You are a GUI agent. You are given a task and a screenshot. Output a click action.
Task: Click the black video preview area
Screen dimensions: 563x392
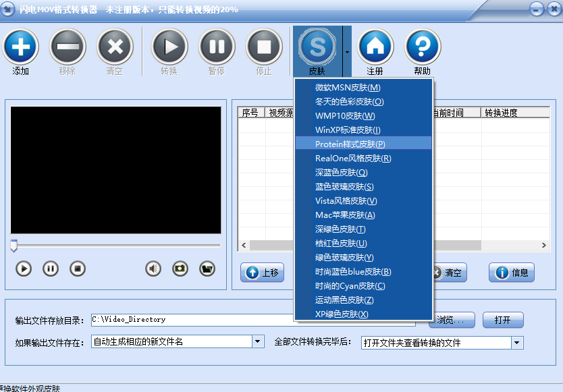115,170
